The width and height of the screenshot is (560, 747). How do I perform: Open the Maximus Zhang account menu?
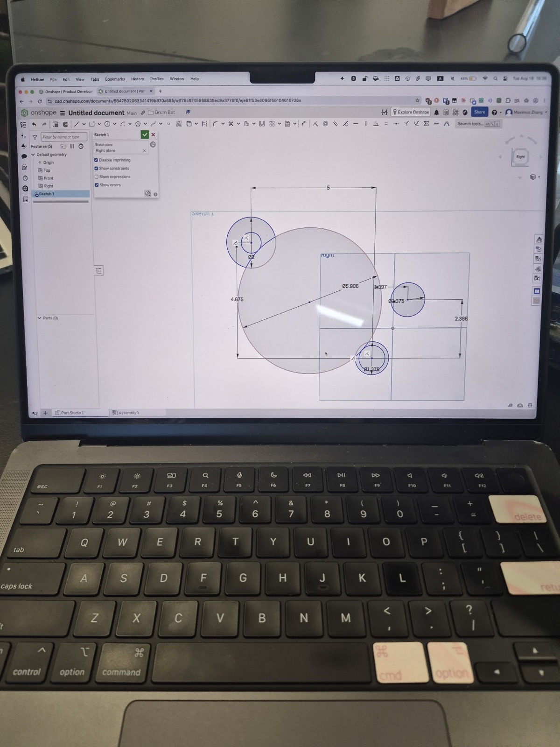tap(526, 112)
